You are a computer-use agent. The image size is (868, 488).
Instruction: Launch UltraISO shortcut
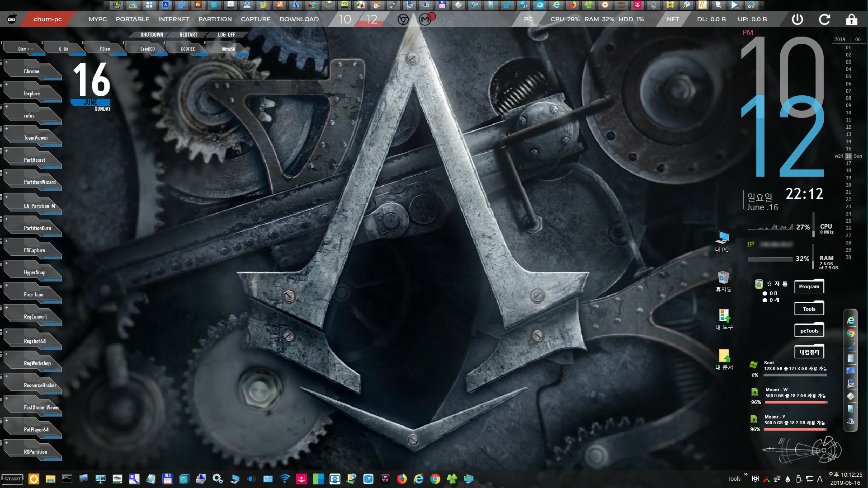click(228, 49)
